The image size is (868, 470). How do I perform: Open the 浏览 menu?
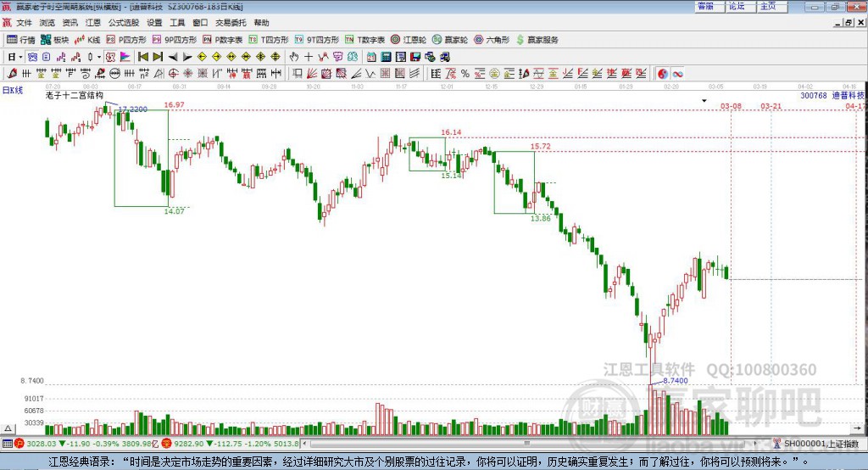(47, 23)
